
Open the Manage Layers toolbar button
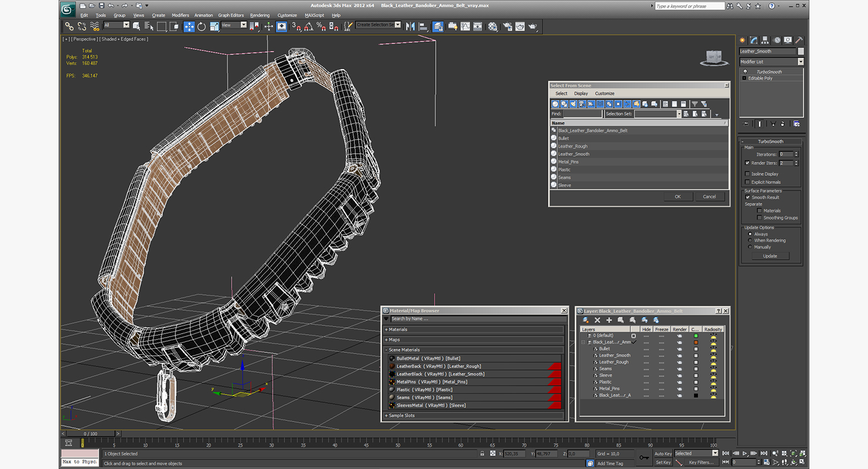coord(438,26)
